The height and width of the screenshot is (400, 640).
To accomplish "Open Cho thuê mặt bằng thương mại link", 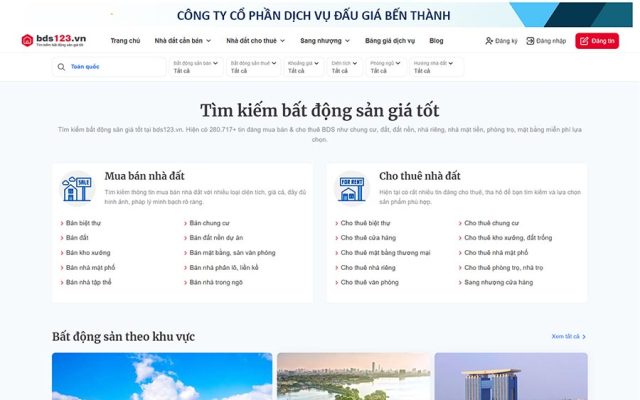I will [x=385, y=253].
